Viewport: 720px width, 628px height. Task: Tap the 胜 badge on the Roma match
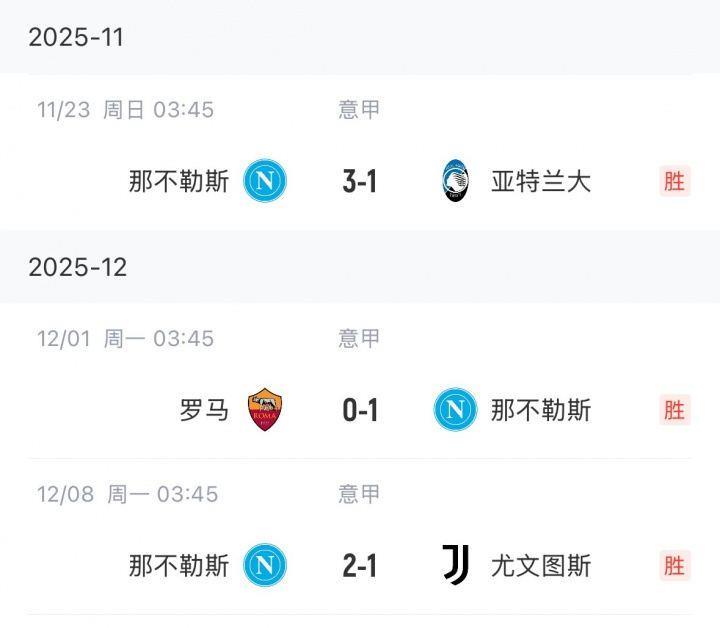click(x=675, y=410)
